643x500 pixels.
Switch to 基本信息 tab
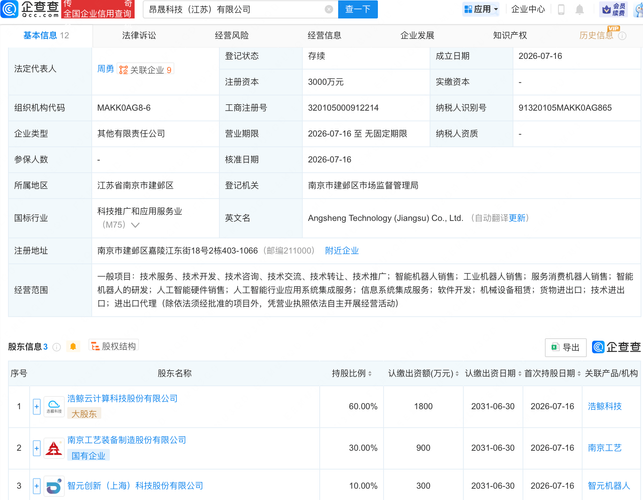[46, 35]
